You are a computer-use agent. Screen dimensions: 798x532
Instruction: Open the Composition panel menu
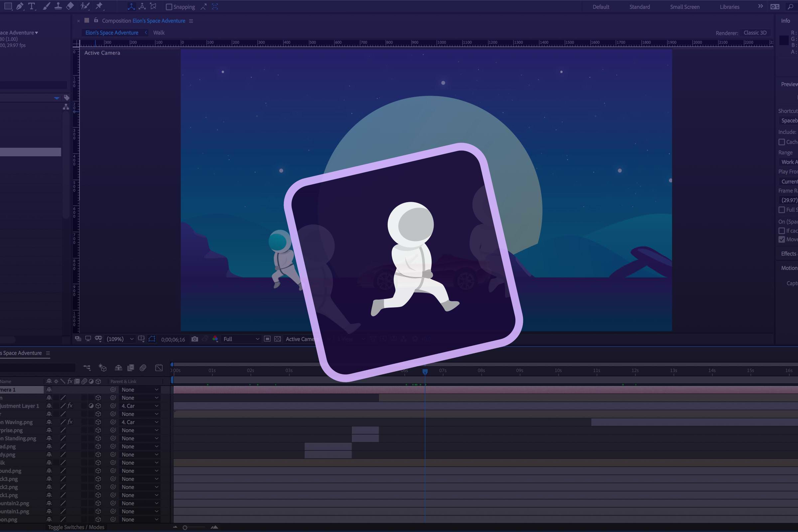click(x=191, y=21)
